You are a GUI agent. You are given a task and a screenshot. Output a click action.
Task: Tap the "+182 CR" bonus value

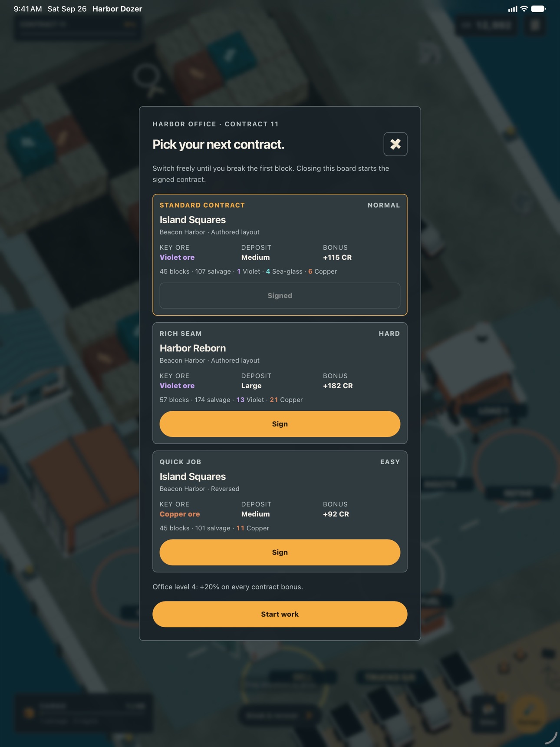pyautogui.click(x=338, y=386)
